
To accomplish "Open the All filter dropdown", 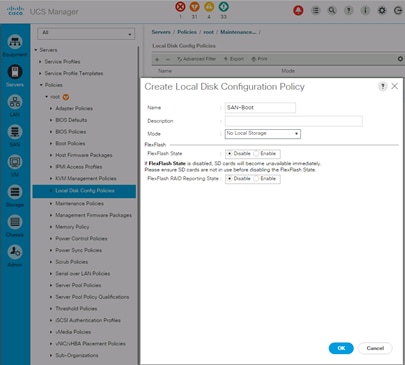I will click(86, 33).
